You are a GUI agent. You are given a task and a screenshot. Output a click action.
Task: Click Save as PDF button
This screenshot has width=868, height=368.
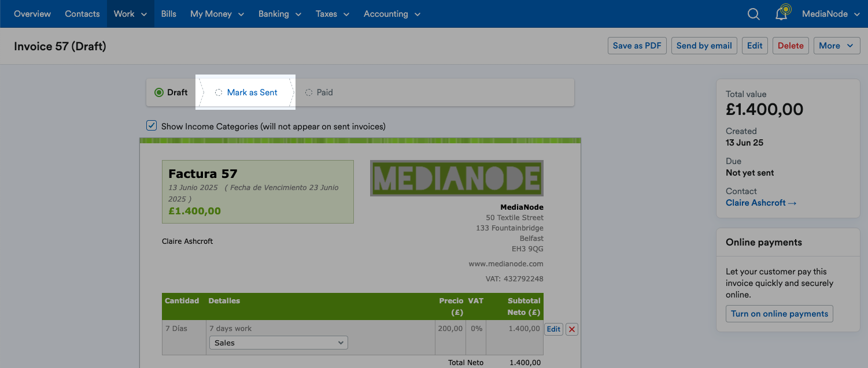[637, 46]
